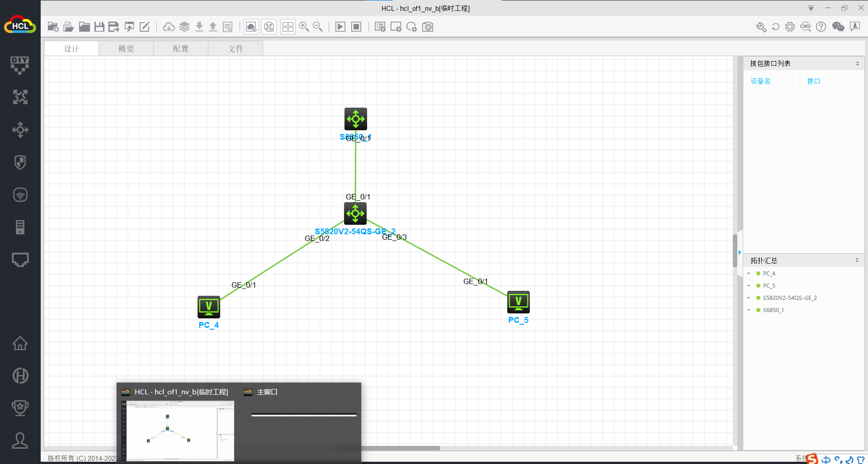Click the add rectangle shape icon

396,27
